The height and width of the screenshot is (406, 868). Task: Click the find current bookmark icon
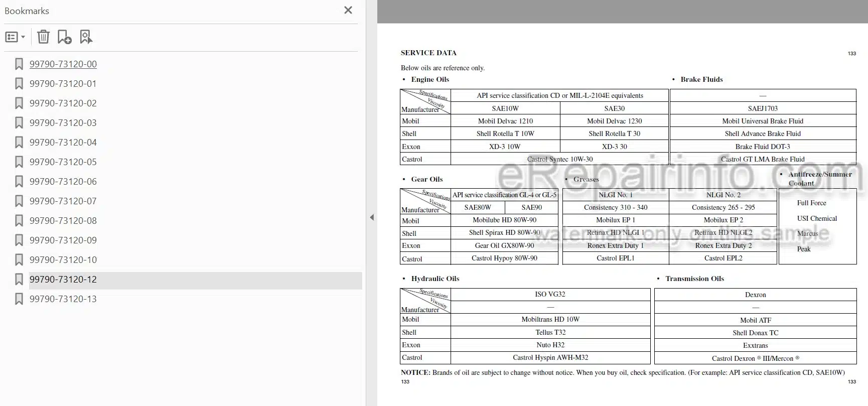point(86,37)
